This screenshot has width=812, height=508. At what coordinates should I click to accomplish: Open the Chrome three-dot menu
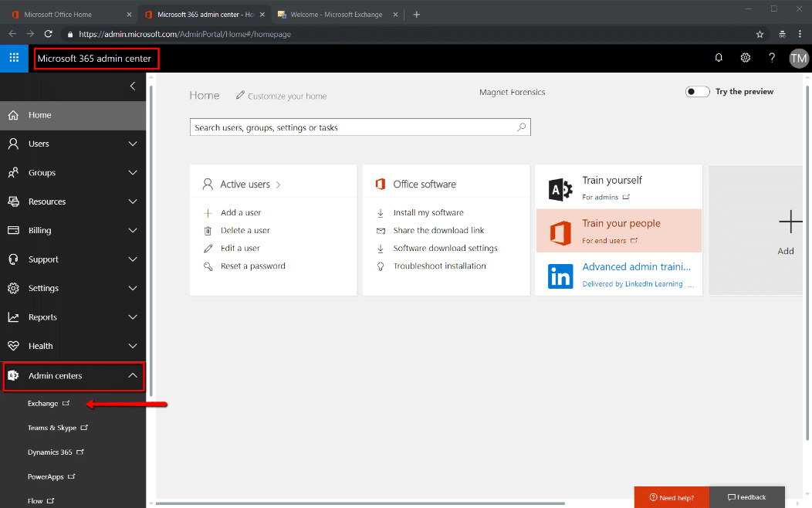click(x=800, y=34)
